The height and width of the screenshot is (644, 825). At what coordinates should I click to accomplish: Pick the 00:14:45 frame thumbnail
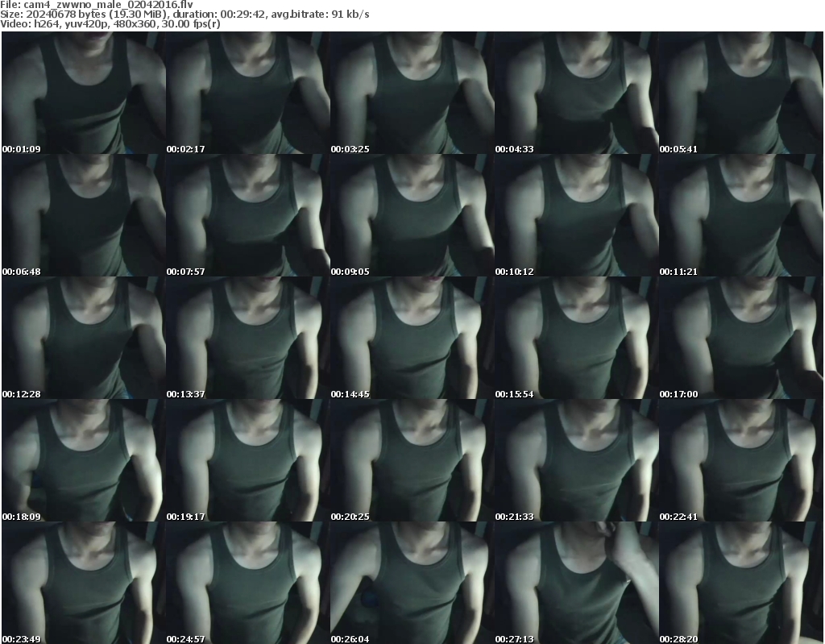[412, 338]
